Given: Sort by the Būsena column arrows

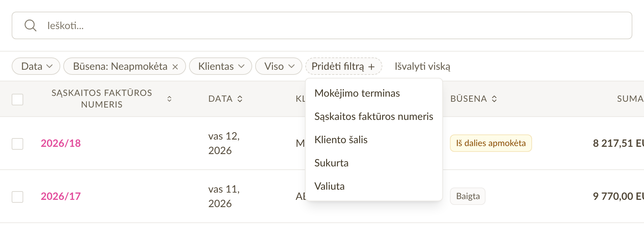Looking at the screenshot, I should (x=494, y=99).
